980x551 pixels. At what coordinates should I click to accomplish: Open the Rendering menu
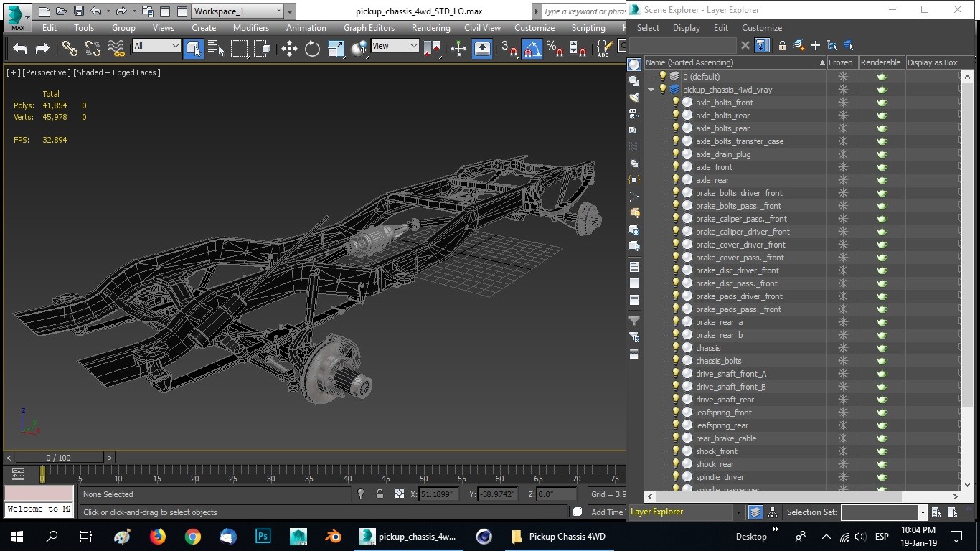pyautogui.click(x=430, y=28)
